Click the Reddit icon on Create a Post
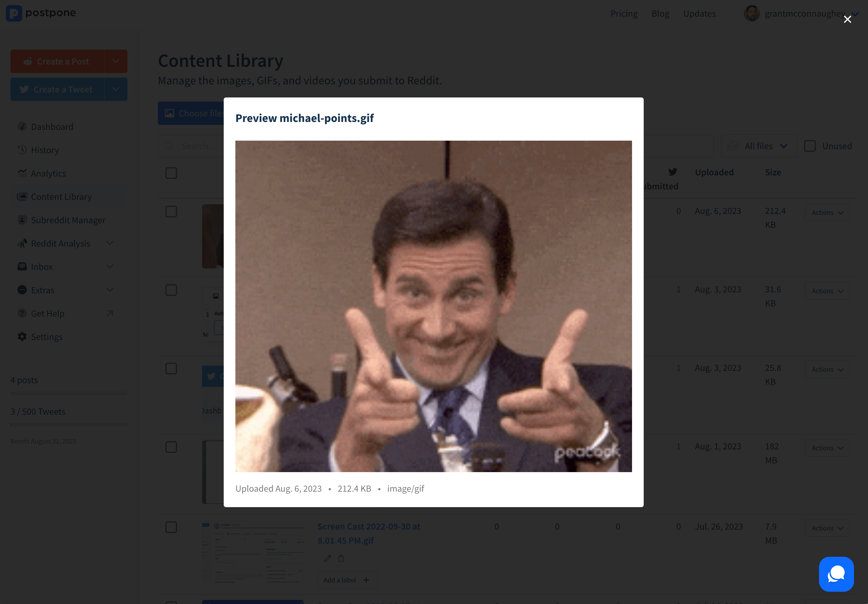The image size is (868, 604). pos(28,61)
